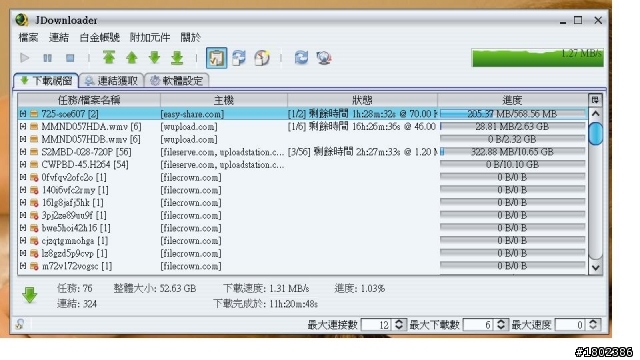Click the 最大速度 input field
This screenshot has height=360, width=640.
click(x=571, y=325)
